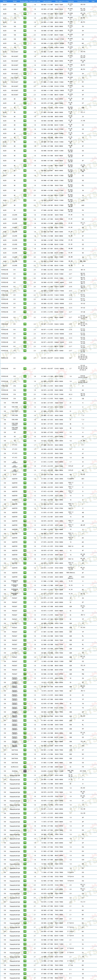Click the Nadwozie column header

coord(71,1)
